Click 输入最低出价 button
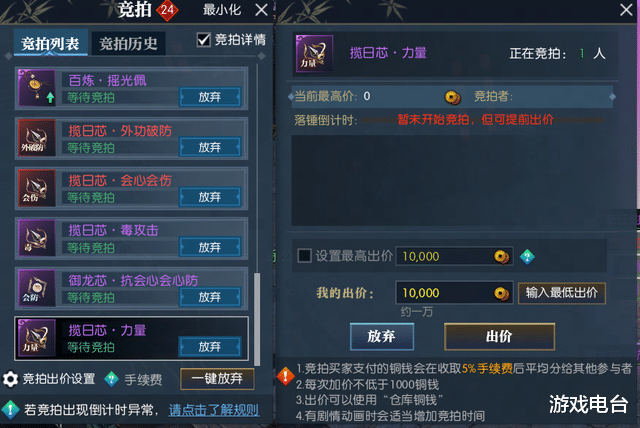The width and height of the screenshot is (640, 428). 562,293
